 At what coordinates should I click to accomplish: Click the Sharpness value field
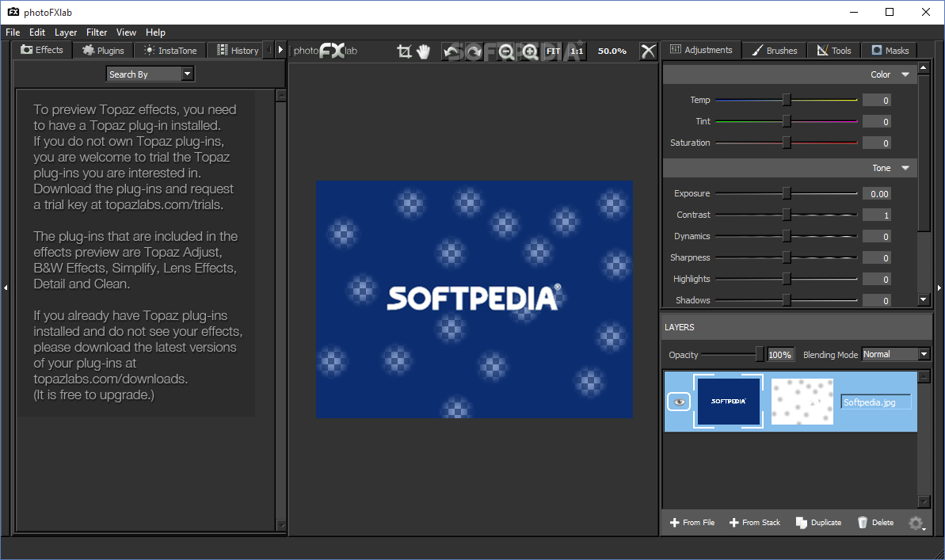[877, 258]
